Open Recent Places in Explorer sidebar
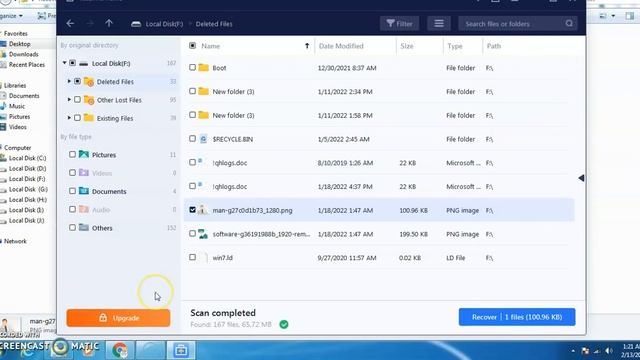This screenshot has width=640, height=360. coord(27,65)
